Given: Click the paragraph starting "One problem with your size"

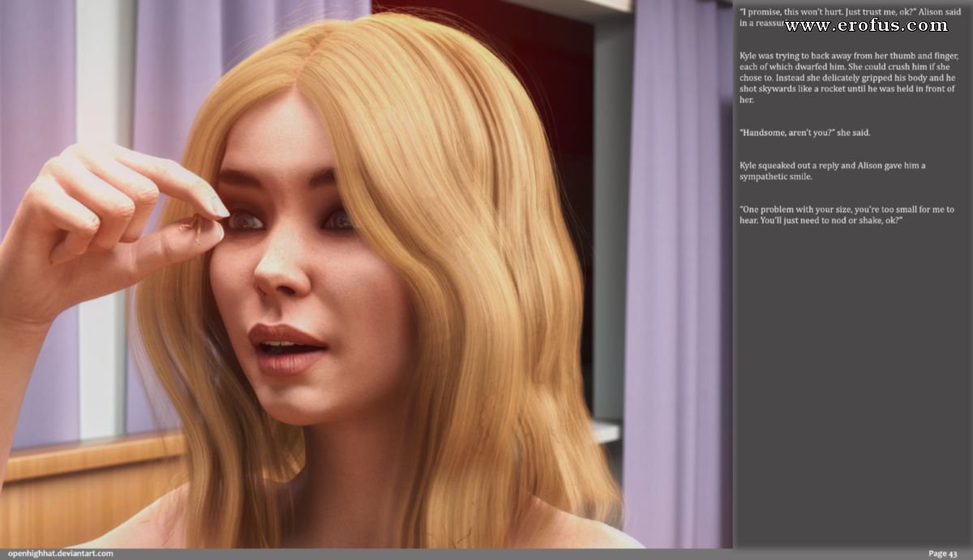Looking at the screenshot, I should click(847, 215).
